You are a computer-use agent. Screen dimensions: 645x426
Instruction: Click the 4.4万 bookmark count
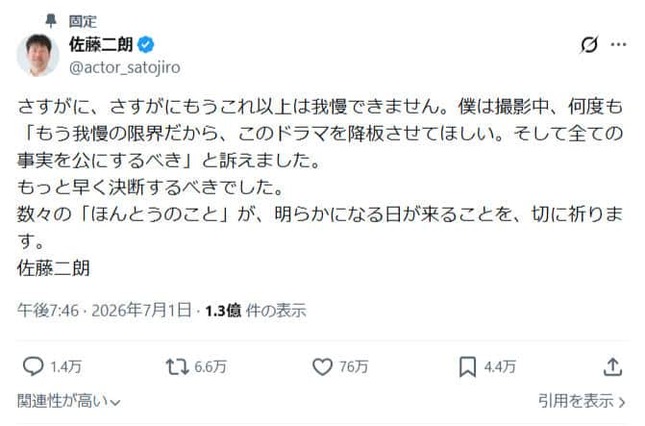(500, 366)
